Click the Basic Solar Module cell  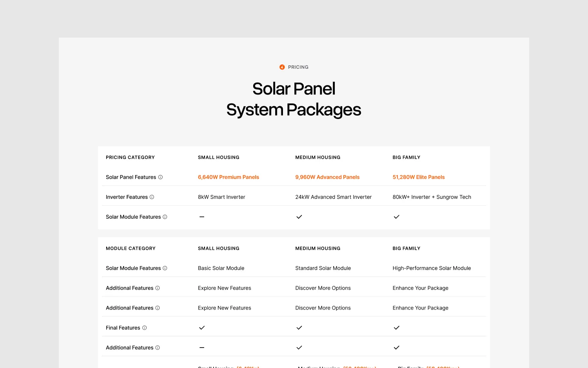point(221,268)
